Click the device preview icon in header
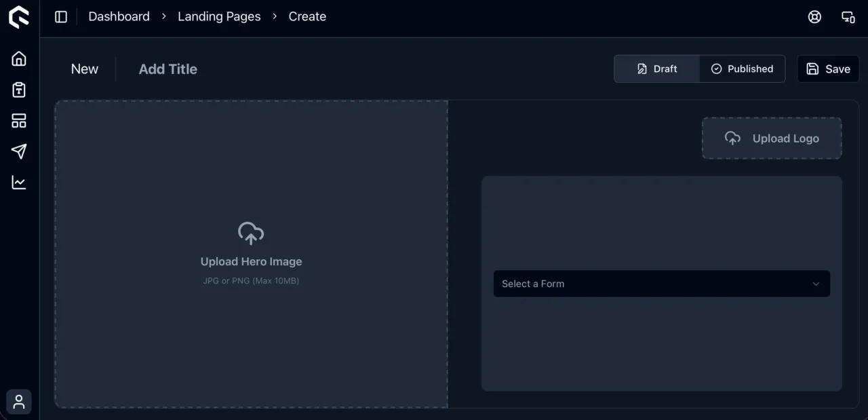 848,17
